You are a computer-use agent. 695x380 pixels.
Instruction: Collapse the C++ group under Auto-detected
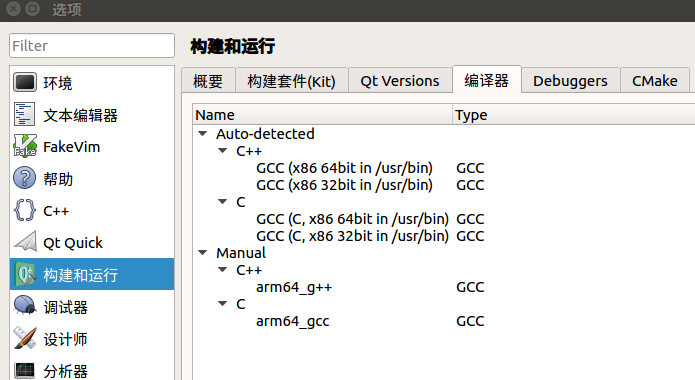pos(223,151)
